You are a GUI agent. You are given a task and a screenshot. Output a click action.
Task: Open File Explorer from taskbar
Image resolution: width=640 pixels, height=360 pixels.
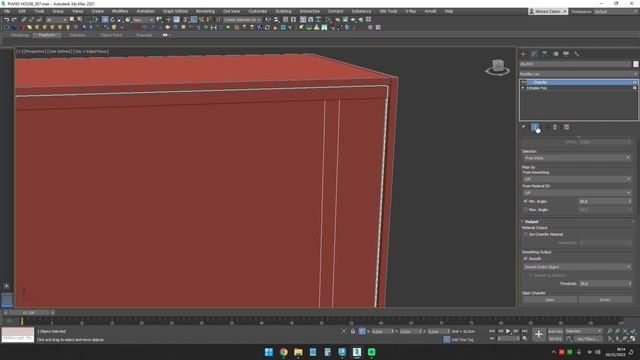tap(298, 352)
